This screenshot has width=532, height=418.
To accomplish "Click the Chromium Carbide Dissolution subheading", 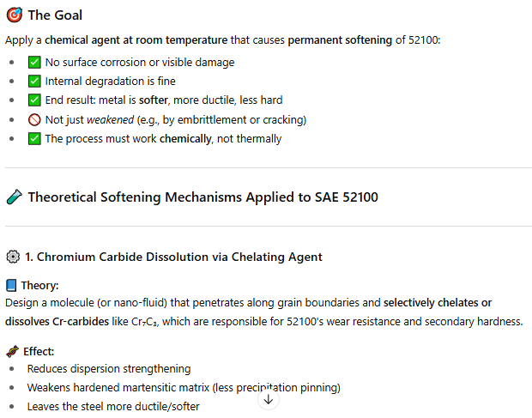I will pyautogui.click(x=173, y=257).
